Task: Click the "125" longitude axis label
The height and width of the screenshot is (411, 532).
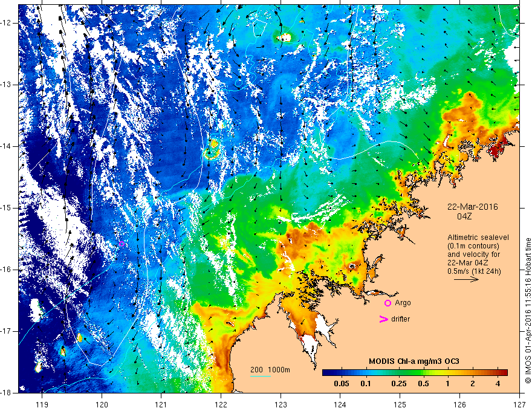Action: tap(400, 404)
